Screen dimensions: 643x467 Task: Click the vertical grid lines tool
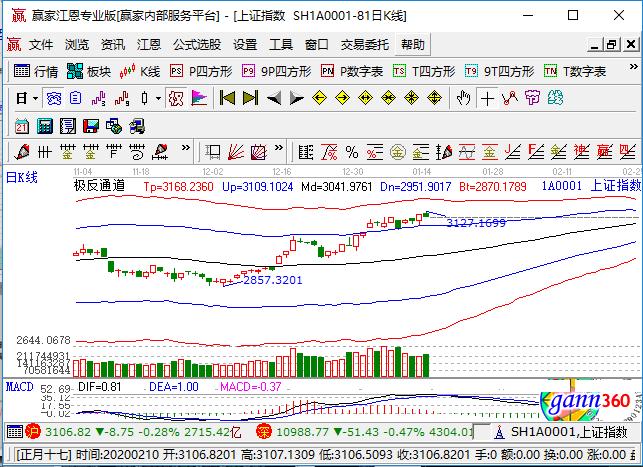pyautogui.click(x=44, y=153)
